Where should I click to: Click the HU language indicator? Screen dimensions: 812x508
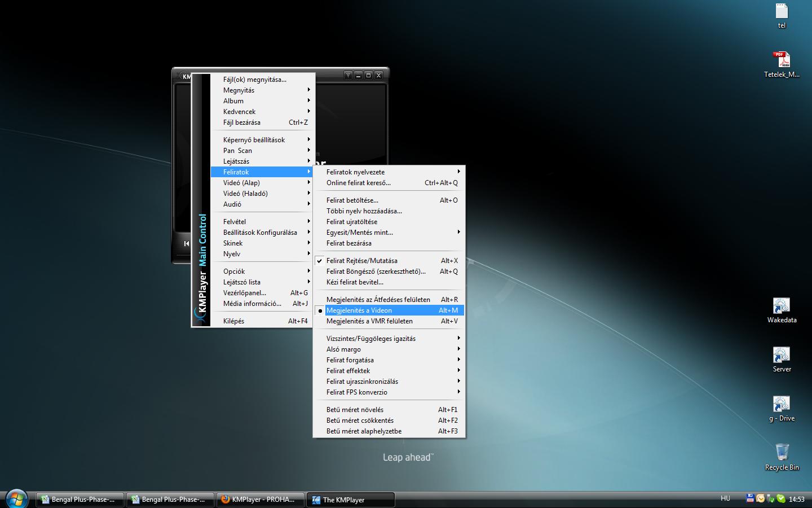pyautogui.click(x=725, y=498)
